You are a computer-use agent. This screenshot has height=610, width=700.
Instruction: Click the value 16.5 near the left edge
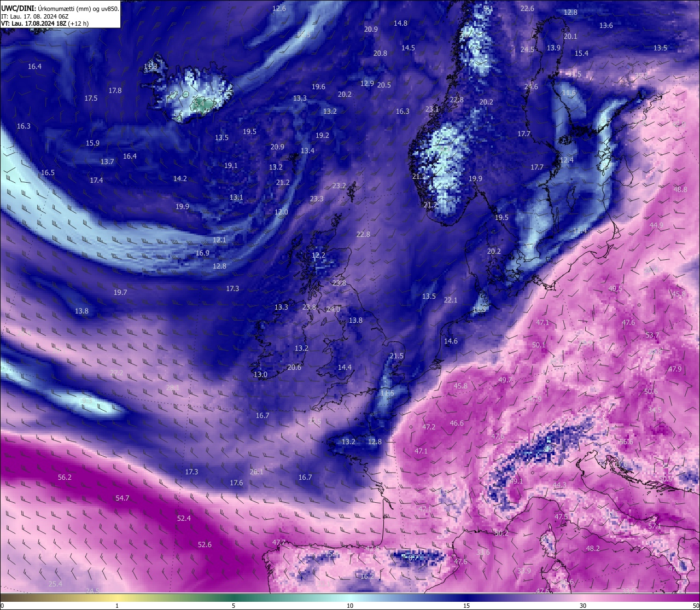48,172
